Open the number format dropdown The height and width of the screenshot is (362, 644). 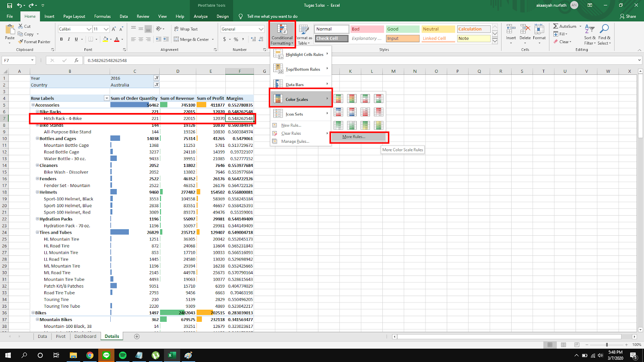(x=261, y=29)
